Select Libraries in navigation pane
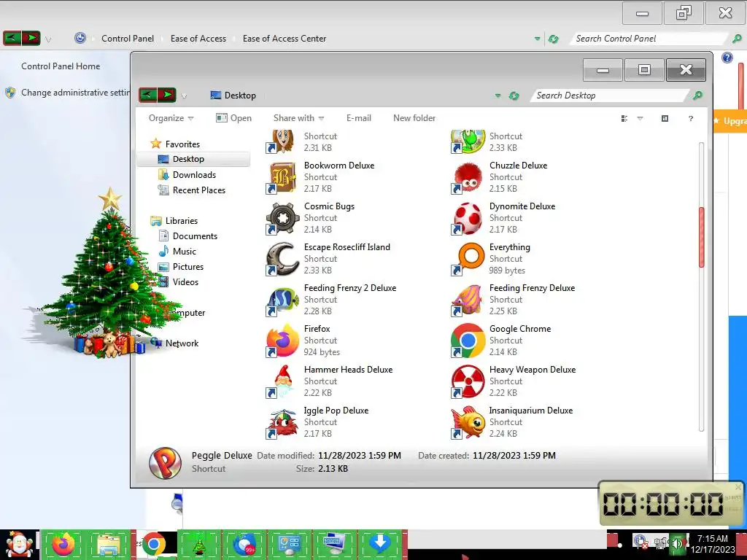The image size is (747, 560). (x=182, y=221)
